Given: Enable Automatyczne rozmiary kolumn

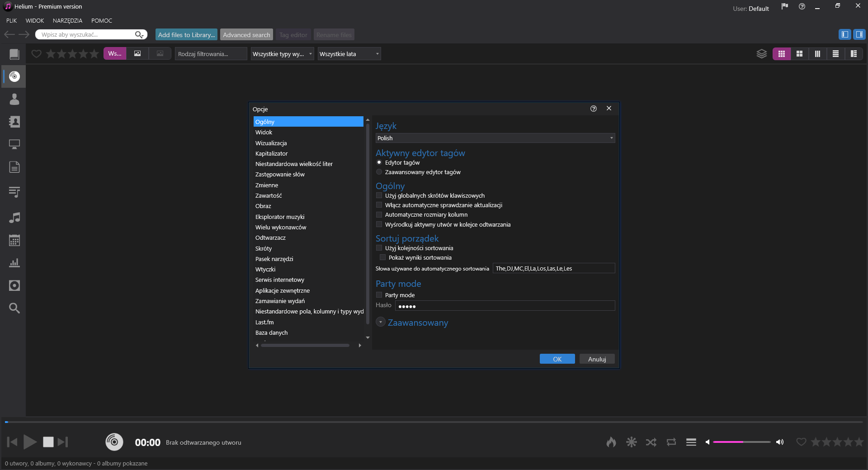Looking at the screenshot, I should click(x=379, y=214).
